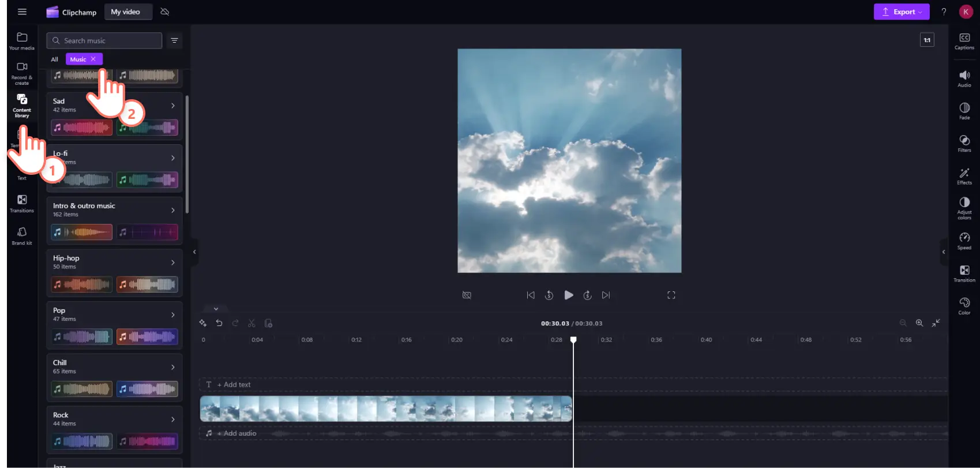
Task: Open the music filter options icon
Action: 174,40
